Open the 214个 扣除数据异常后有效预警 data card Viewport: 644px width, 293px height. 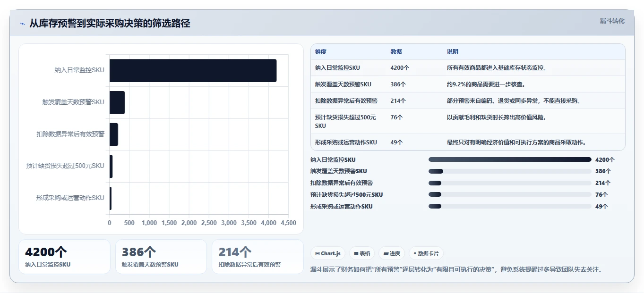click(x=258, y=257)
